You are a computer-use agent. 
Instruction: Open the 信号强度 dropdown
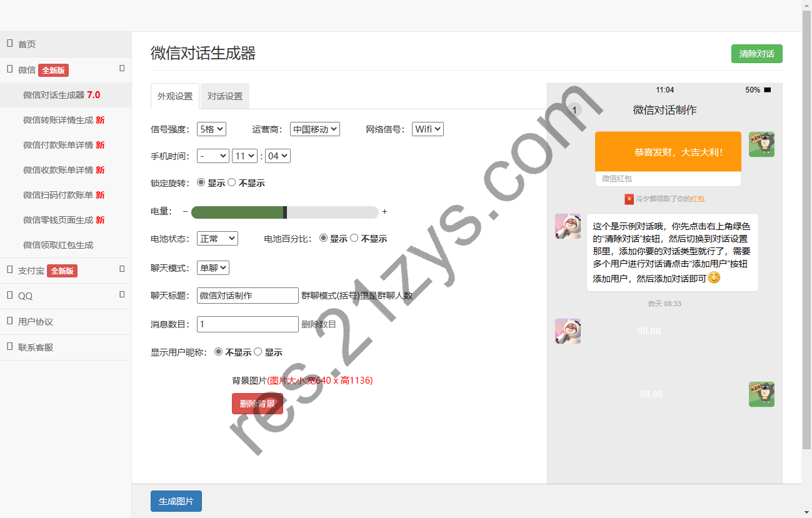pyautogui.click(x=211, y=129)
